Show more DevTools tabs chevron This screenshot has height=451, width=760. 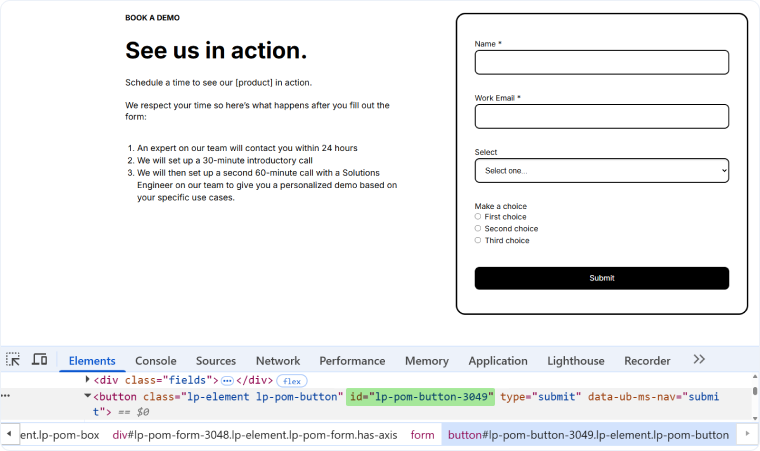pyautogui.click(x=699, y=359)
